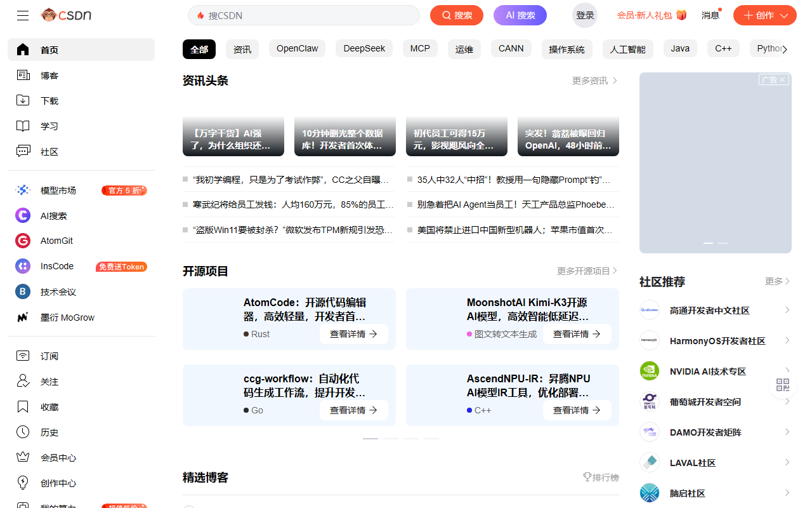This screenshot has height=508, width=812.
Task: Click 消息 notifications link
Action: click(710, 15)
